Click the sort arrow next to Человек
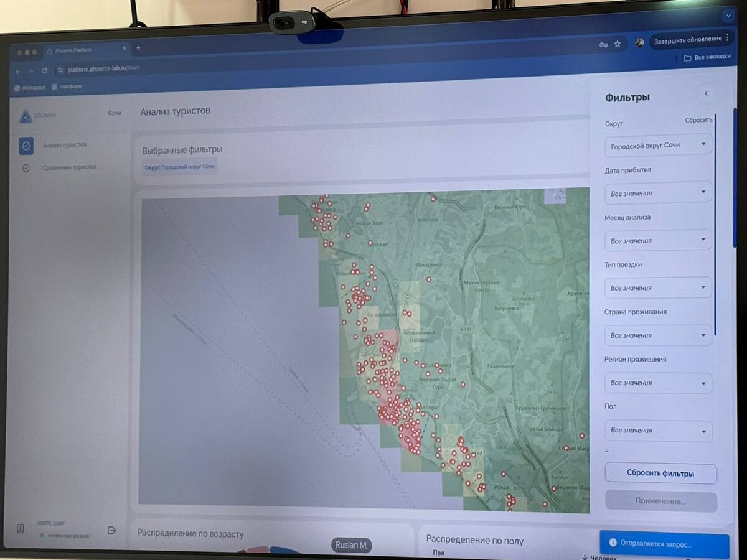The image size is (747, 560). click(x=585, y=558)
